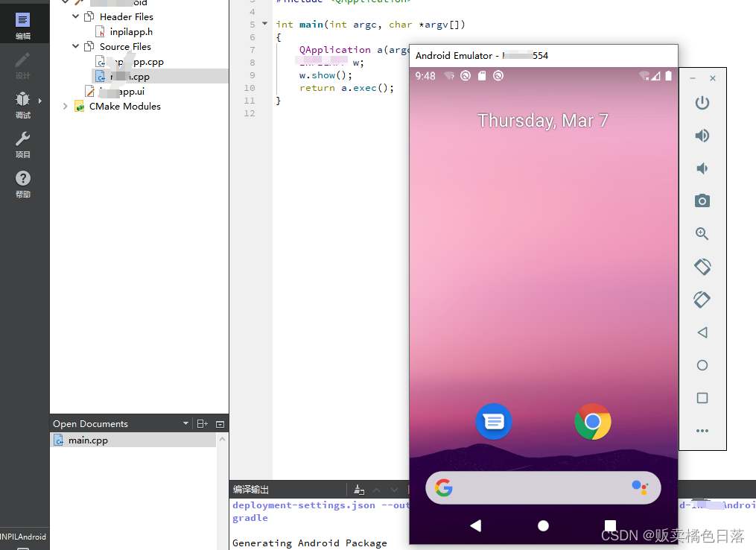Image resolution: width=756 pixels, height=550 pixels.
Task: Collapse the Header Files folder
Action: point(74,16)
